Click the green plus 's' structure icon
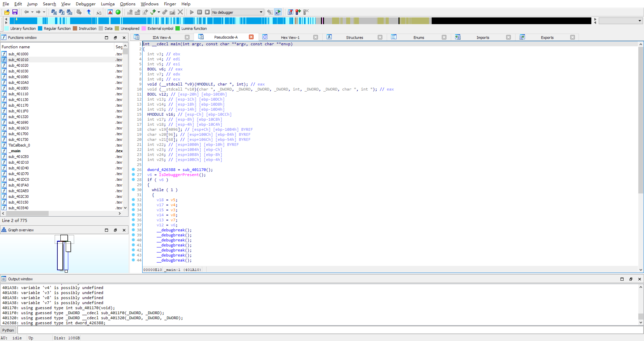 (x=153, y=12)
